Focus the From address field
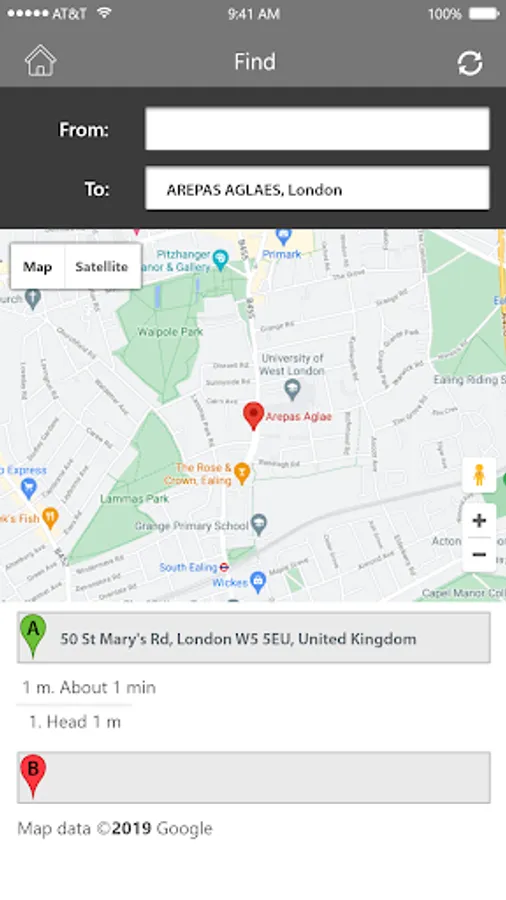 point(317,129)
